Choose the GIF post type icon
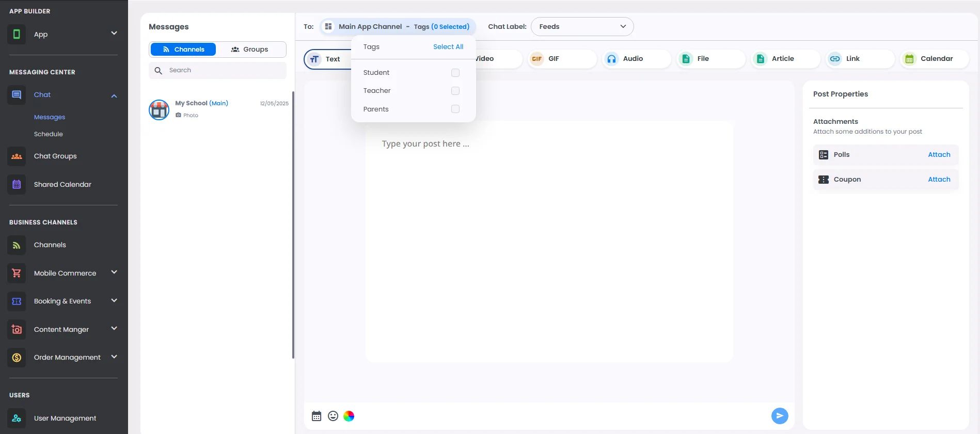 pos(537,59)
